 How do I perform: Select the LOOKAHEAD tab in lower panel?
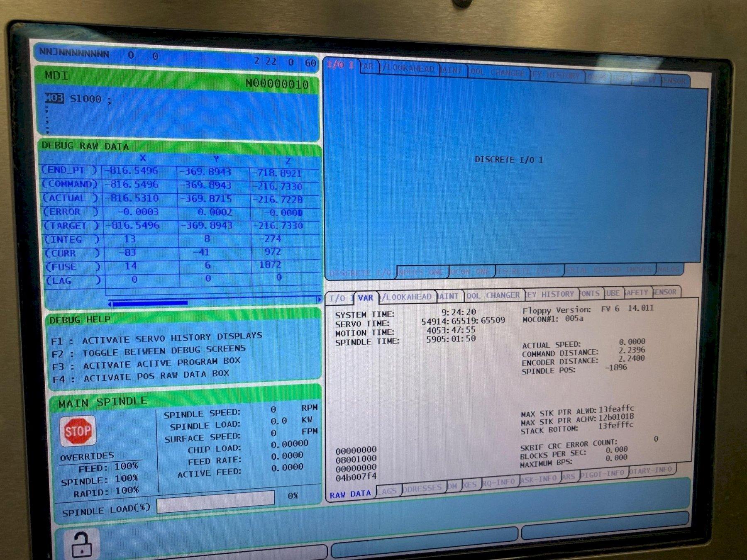point(408,297)
